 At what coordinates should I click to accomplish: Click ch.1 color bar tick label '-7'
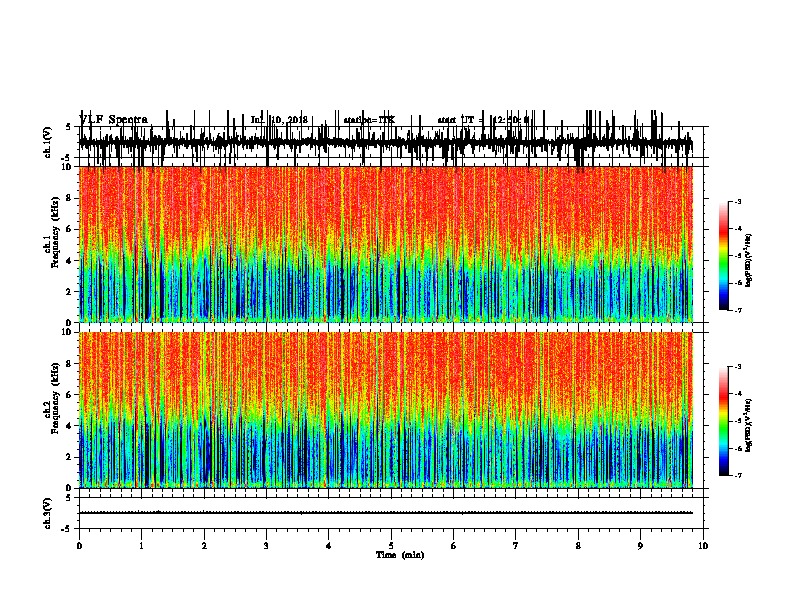click(738, 310)
